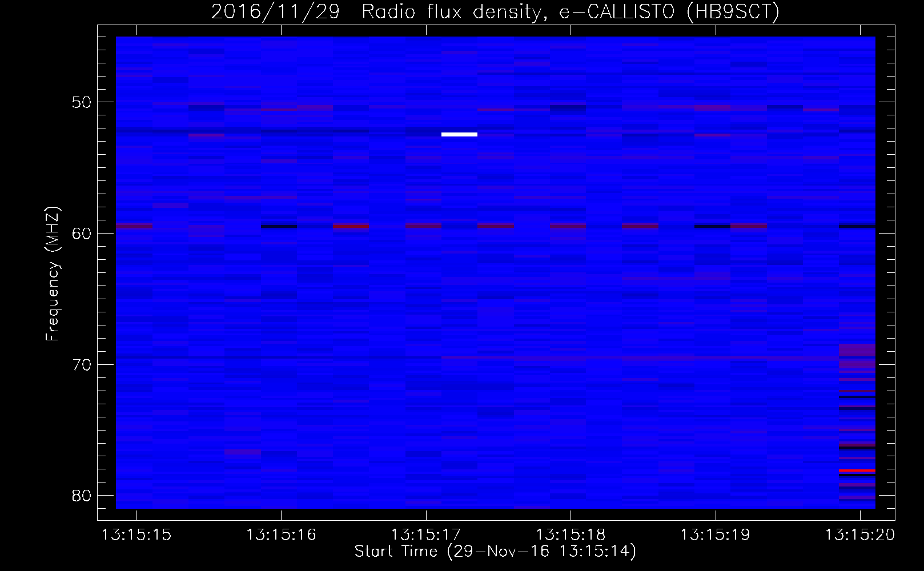Click the "Start Time (29-Nov-16 13:15:14)" label
The image size is (924, 571).
tap(495, 552)
